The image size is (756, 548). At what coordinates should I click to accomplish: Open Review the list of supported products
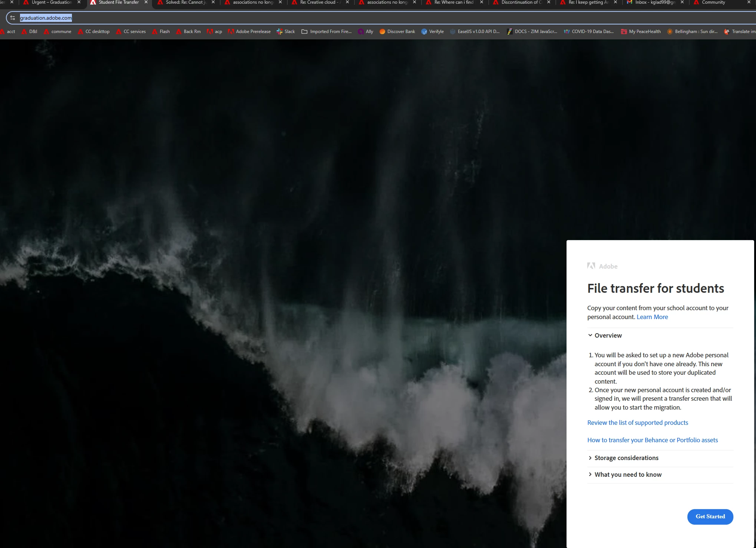[637, 423]
